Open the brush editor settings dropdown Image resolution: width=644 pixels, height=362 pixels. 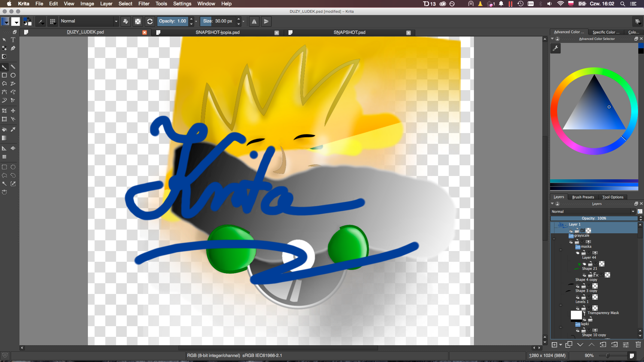point(41,21)
